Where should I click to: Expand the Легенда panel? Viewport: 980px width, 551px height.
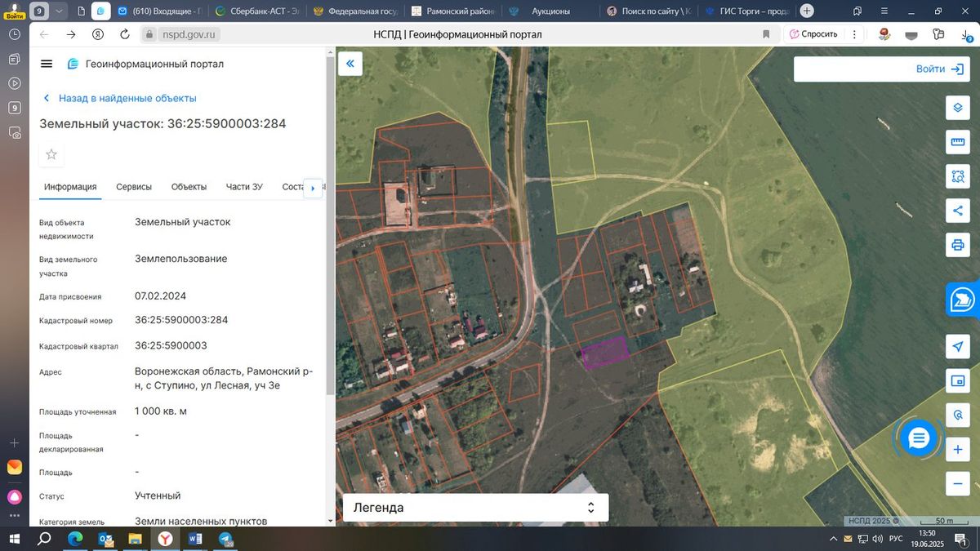click(475, 507)
